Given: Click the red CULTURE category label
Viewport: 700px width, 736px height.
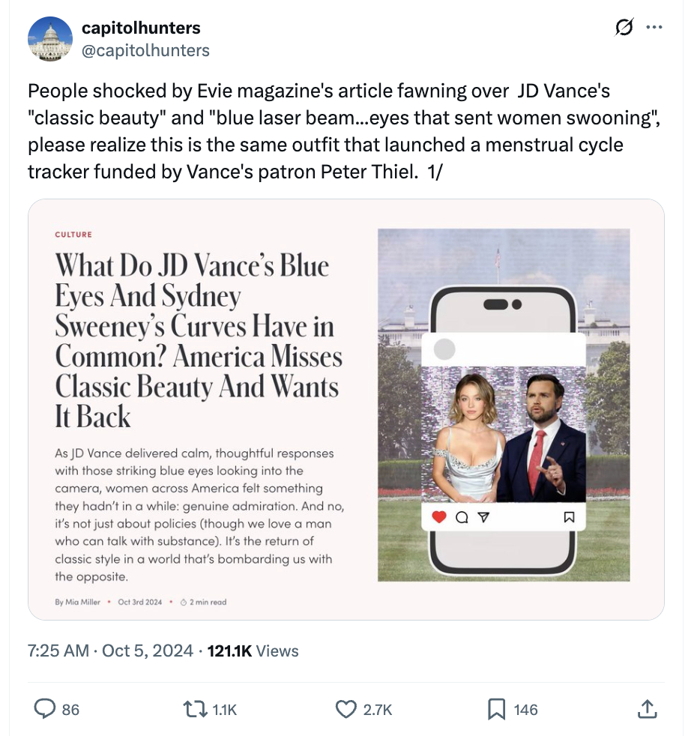Looking at the screenshot, I should (73, 235).
